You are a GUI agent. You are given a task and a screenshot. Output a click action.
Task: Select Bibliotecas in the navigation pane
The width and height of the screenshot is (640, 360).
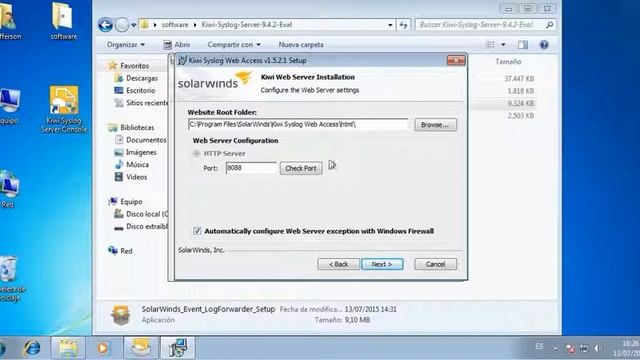tap(137, 127)
